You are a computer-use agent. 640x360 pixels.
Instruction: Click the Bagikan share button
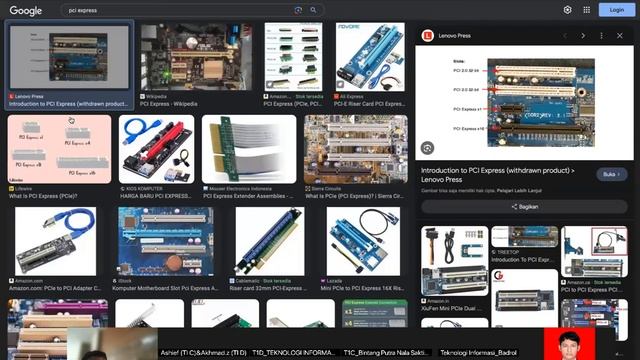pyautogui.click(x=524, y=207)
